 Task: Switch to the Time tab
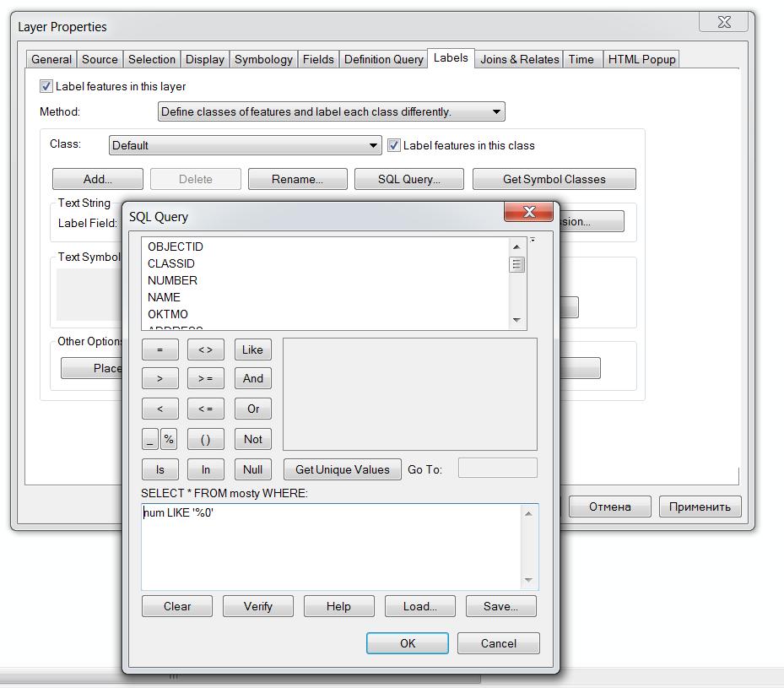(581, 59)
